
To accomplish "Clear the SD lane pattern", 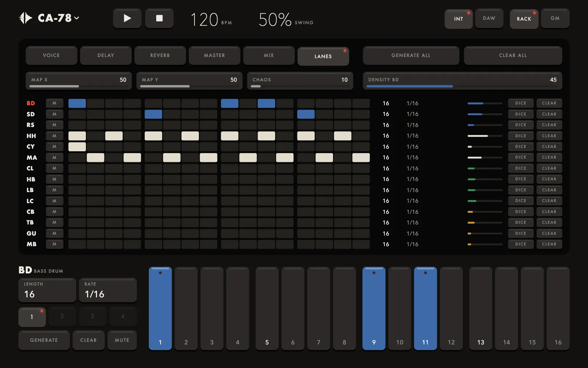I will 549,114.
